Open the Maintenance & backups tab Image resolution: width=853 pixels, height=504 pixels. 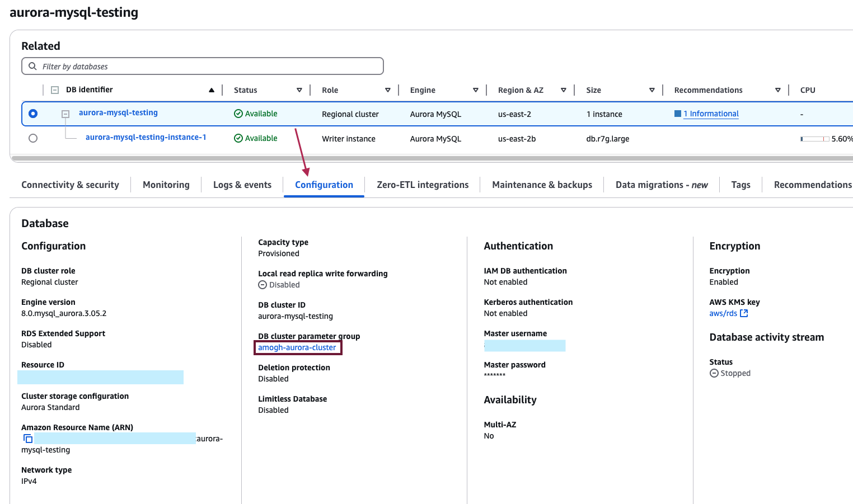pyautogui.click(x=542, y=185)
